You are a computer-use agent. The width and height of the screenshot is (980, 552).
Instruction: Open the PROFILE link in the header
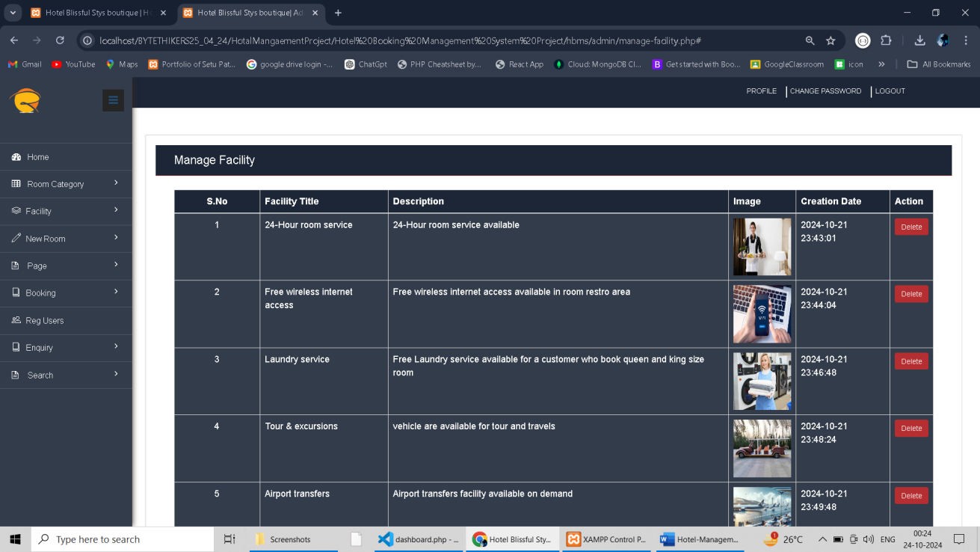(x=761, y=91)
